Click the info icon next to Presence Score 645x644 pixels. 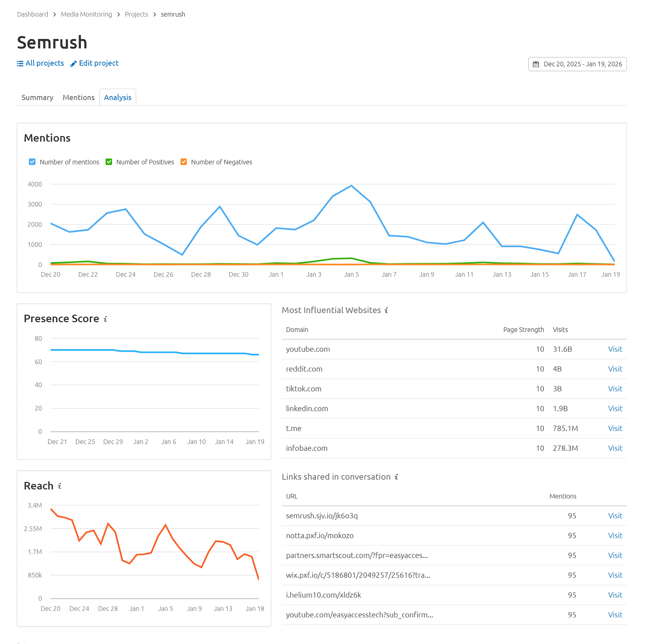[106, 319]
